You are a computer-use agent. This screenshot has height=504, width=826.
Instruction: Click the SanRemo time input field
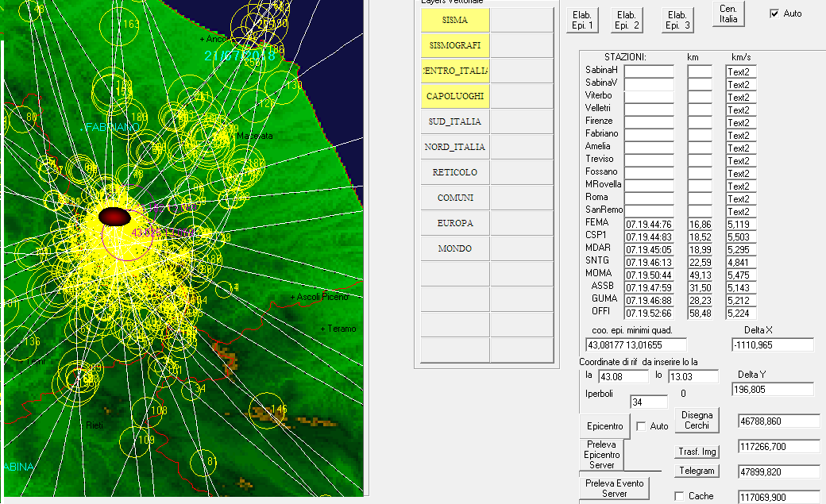pyautogui.click(x=649, y=211)
